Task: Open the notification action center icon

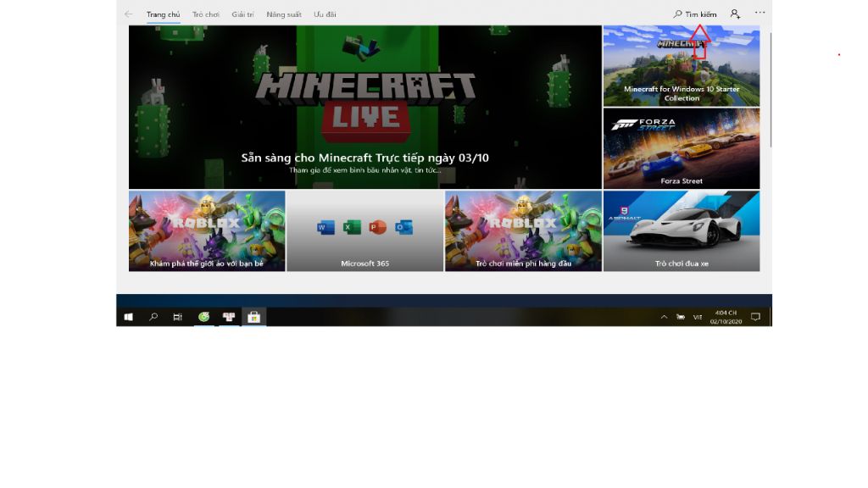Action: pyautogui.click(x=755, y=317)
